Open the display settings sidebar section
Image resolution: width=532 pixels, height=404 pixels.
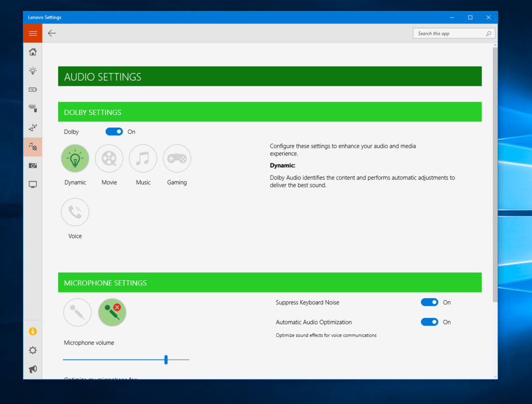pos(33,184)
